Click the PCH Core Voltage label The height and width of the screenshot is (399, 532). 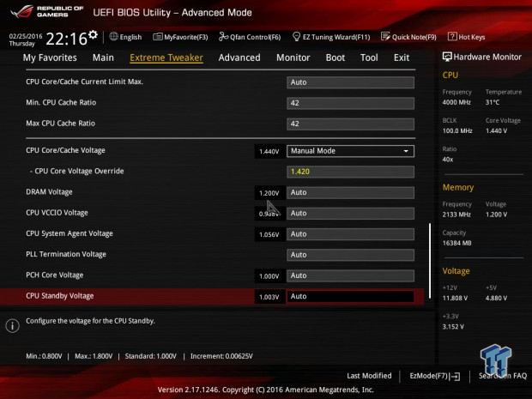tap(54, 275)
